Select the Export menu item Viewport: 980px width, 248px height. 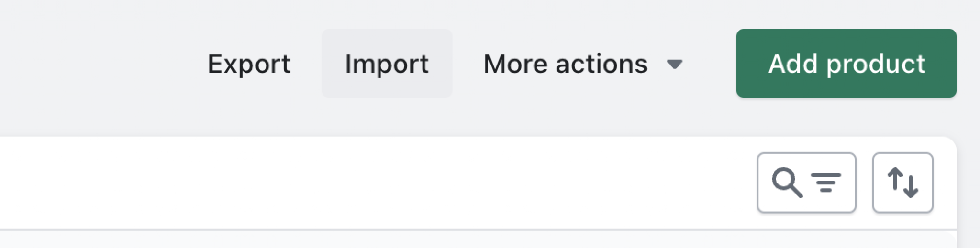(x=249, y=64)
